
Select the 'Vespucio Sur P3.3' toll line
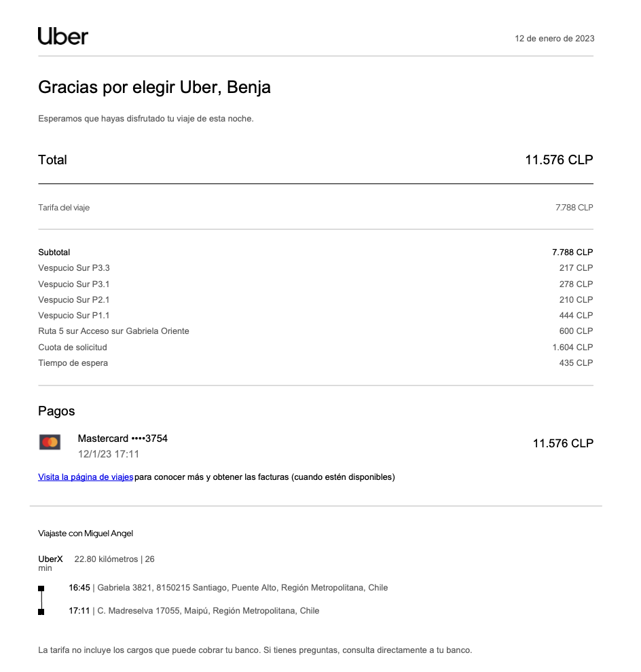pyautogui.click(x=74, y=268)
